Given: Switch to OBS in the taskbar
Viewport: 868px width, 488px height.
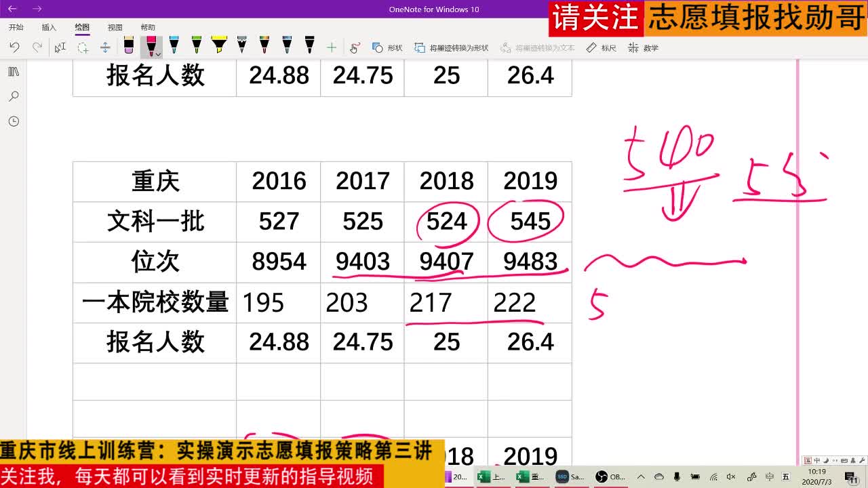Looking at the screenshot, I should click(610, 476).
